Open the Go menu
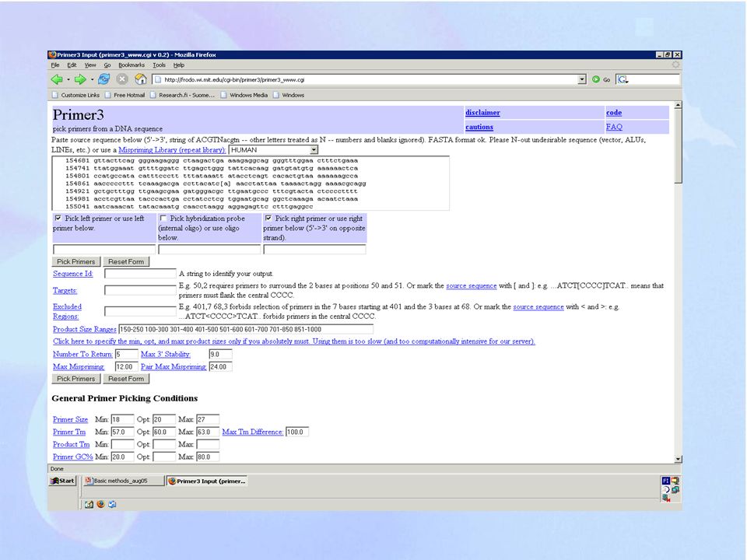Screen dimensions: 747x560 click(107, 65)
